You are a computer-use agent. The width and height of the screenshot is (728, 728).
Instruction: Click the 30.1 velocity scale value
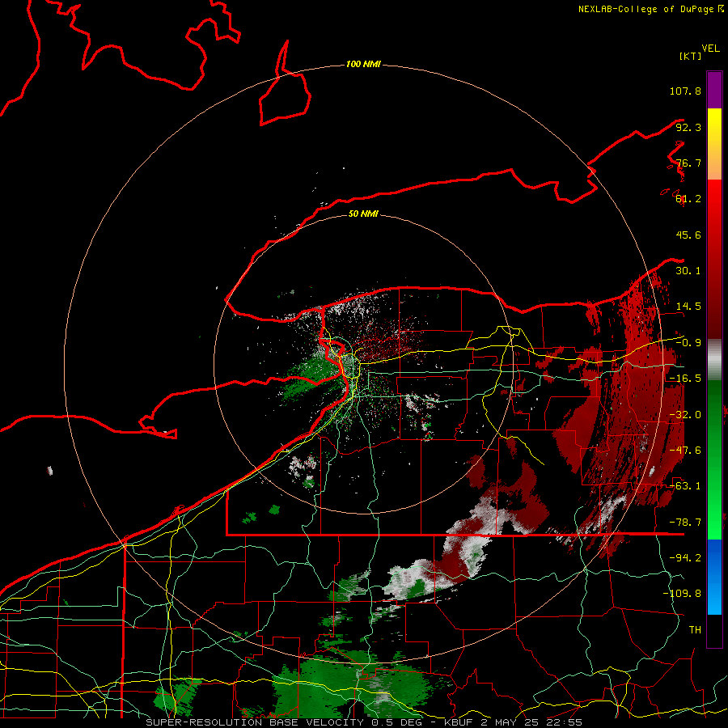pos(688,271)
